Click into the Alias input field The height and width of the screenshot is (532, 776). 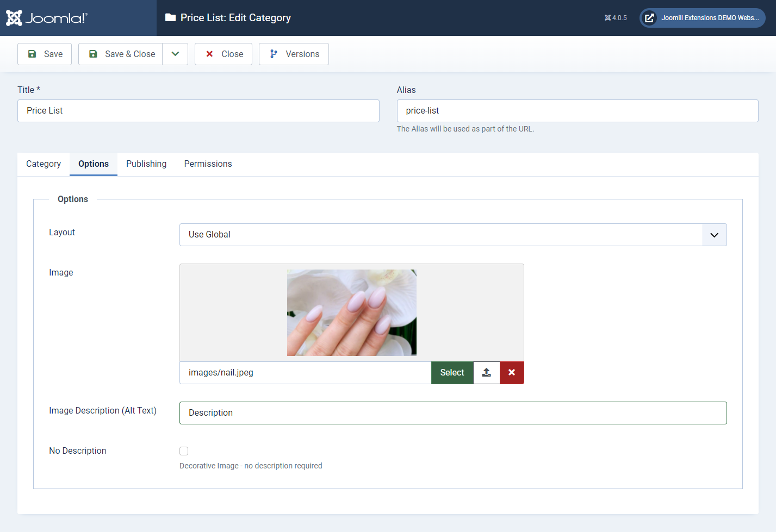coord(577,111)
